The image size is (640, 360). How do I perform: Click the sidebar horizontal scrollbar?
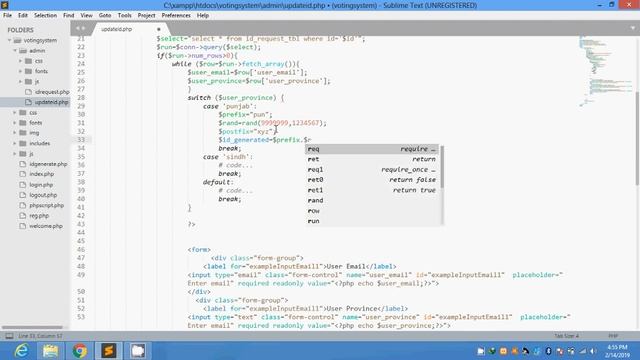pos(32,327)
